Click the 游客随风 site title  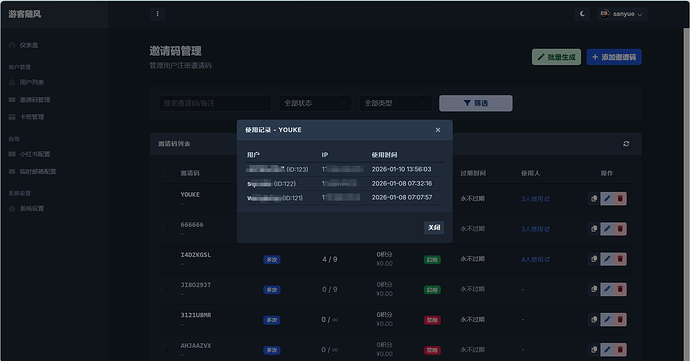25,14
